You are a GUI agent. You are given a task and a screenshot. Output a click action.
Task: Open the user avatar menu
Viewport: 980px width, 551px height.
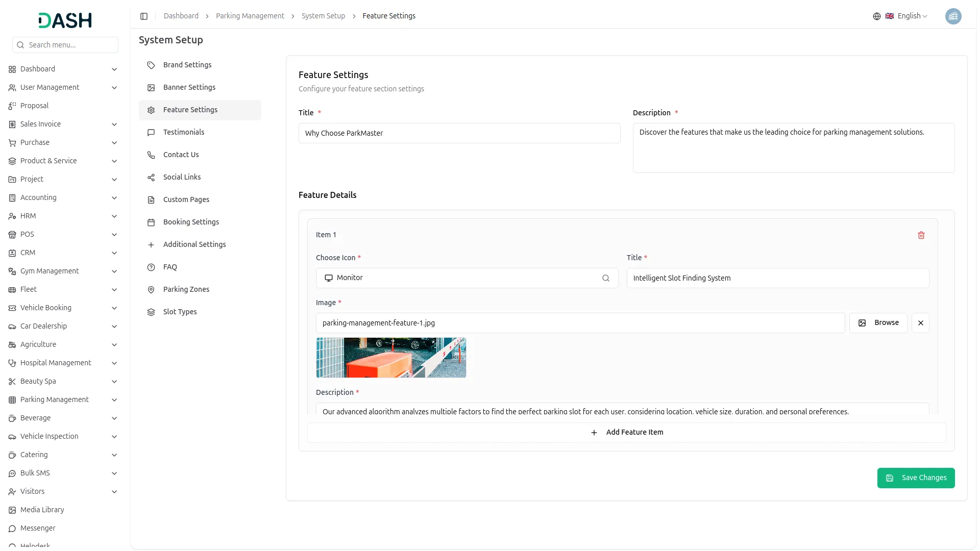952,16
